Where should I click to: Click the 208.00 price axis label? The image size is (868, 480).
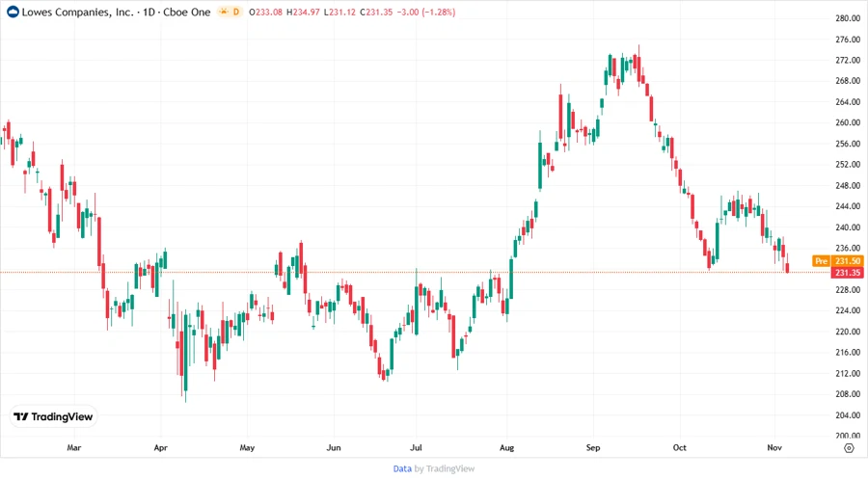848,393
